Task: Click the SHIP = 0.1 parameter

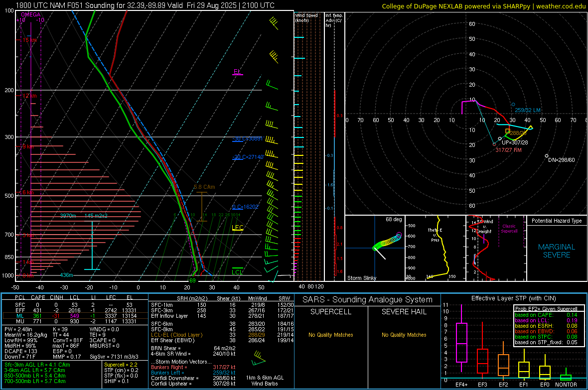Action: [117, 381]
